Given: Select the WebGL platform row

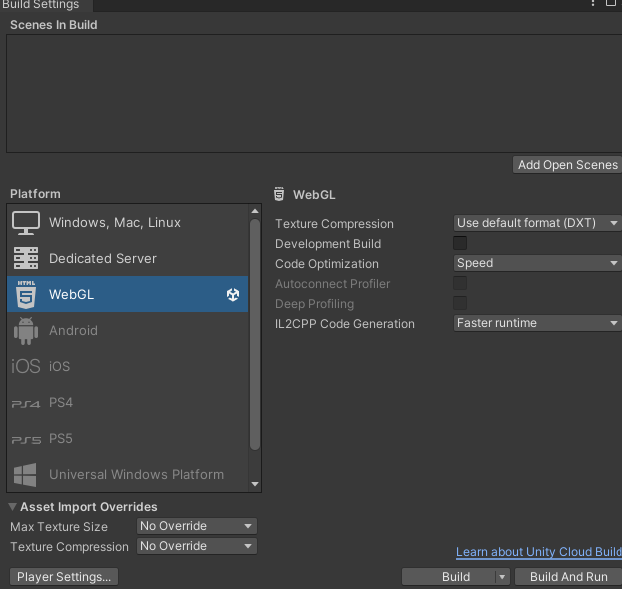Looking at the screenshot, I should click(x=127, y=294).
